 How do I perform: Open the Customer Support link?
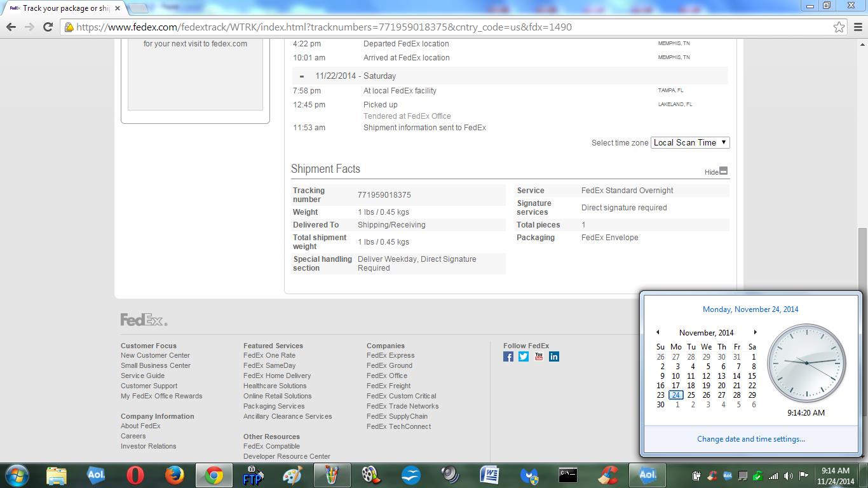pos(149,386)
